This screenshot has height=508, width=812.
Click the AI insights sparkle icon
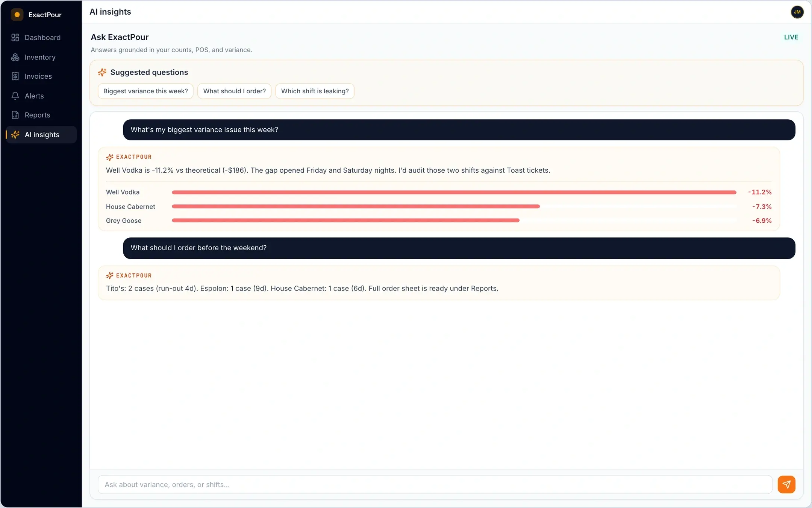15,135
